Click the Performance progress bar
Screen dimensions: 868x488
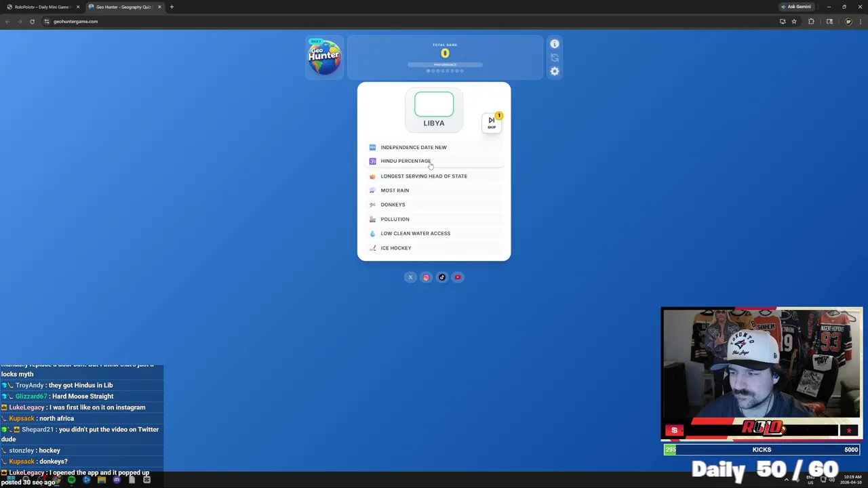tap(445, 65)
